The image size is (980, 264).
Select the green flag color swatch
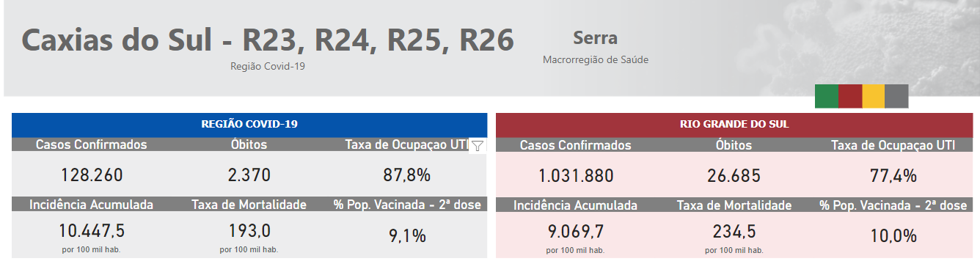pyautogui.click(x=826, y=96)
